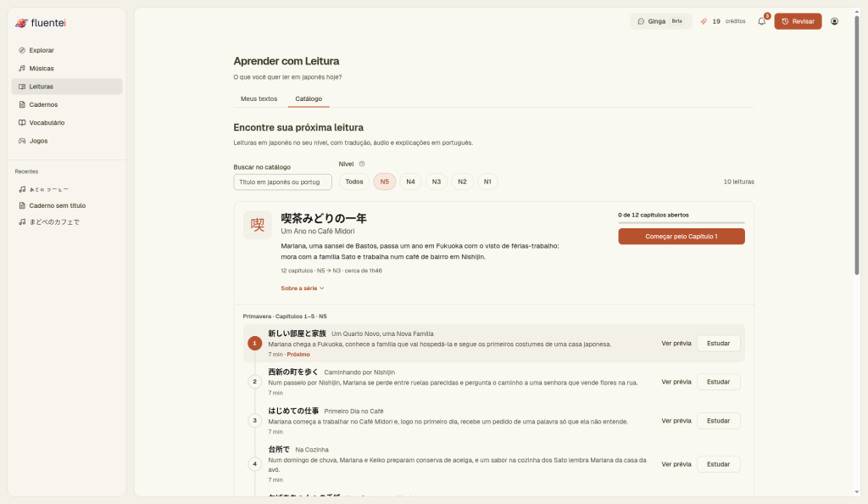Switch to the Meus textos tab
The width and height of the screenshot is (868, 504).
(259, 98)
